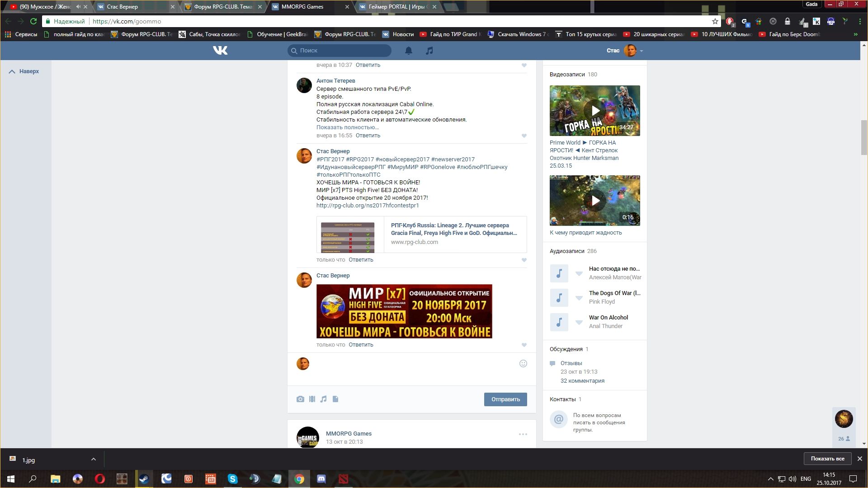Image resolution: width=868 pixels, height=488 pixels.
Task: Bookmark this page with the star icon
Action: [715, 21]
